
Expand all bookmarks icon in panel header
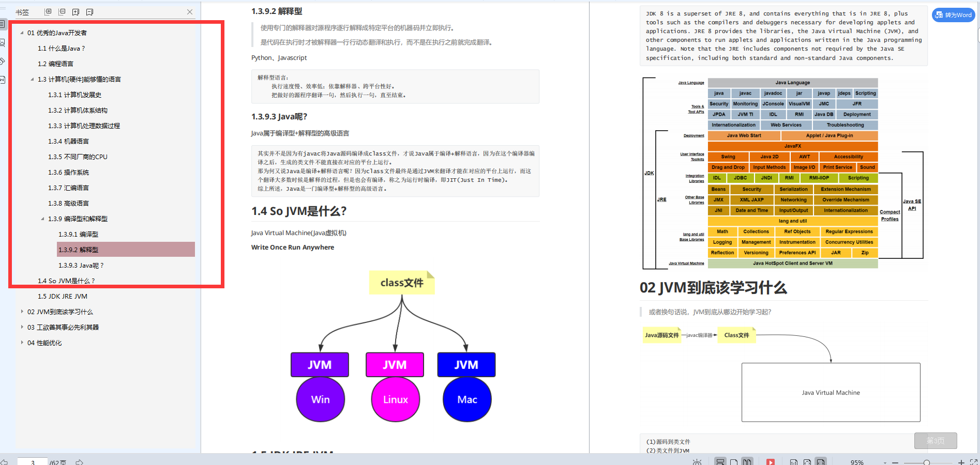48,12
